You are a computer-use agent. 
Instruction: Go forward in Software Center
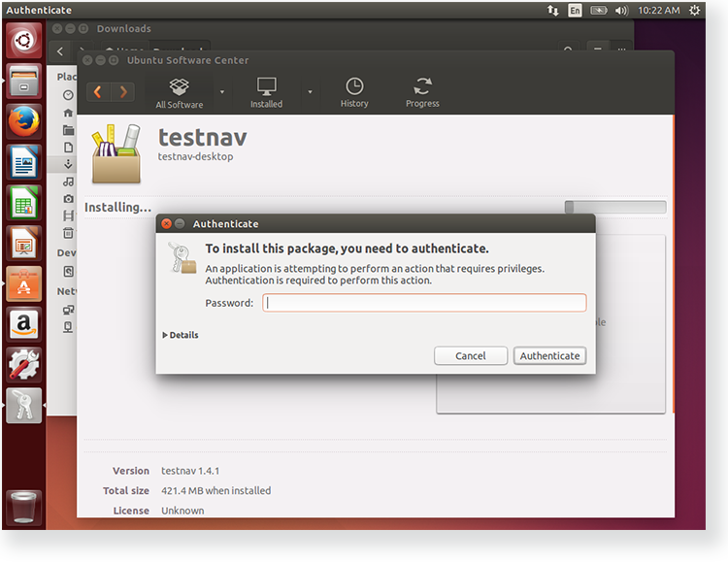pos(123,92)
